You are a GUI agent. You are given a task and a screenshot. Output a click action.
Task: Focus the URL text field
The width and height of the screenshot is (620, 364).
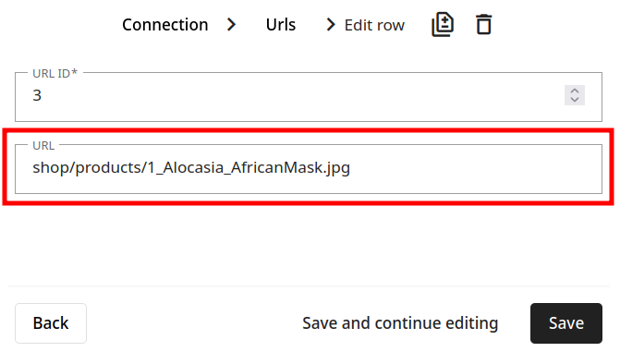pyautogui.click(x=309, y=169)
